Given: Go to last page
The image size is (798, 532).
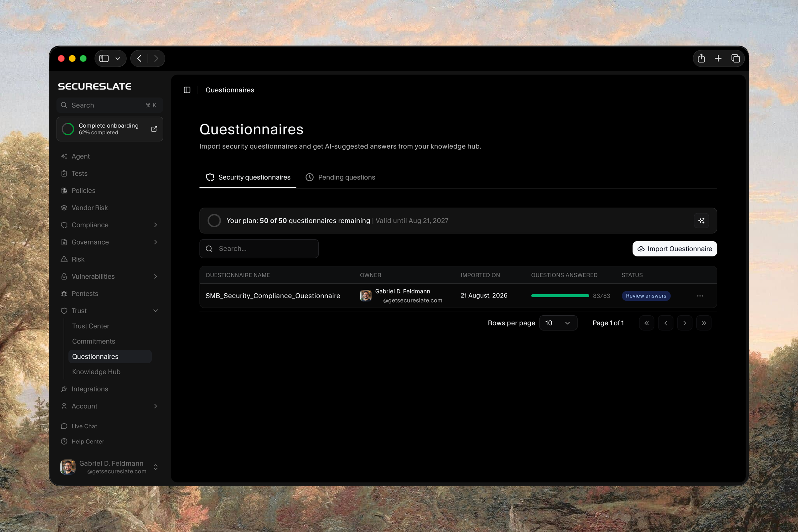Looking at the screenshot, I should pos(704,323).
